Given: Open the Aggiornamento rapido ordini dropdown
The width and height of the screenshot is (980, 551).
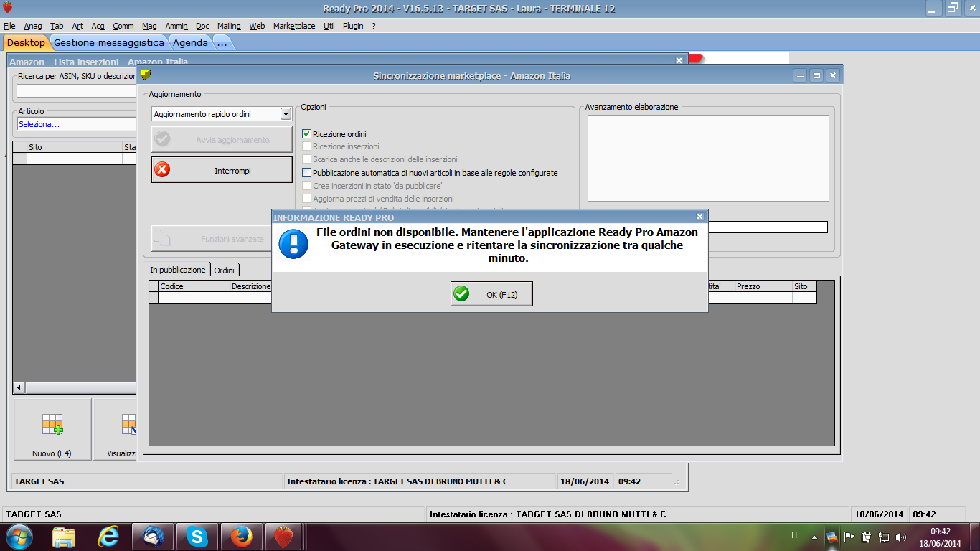Looking at the screenshot, I should pyautogui.click(x=286, y=114).
